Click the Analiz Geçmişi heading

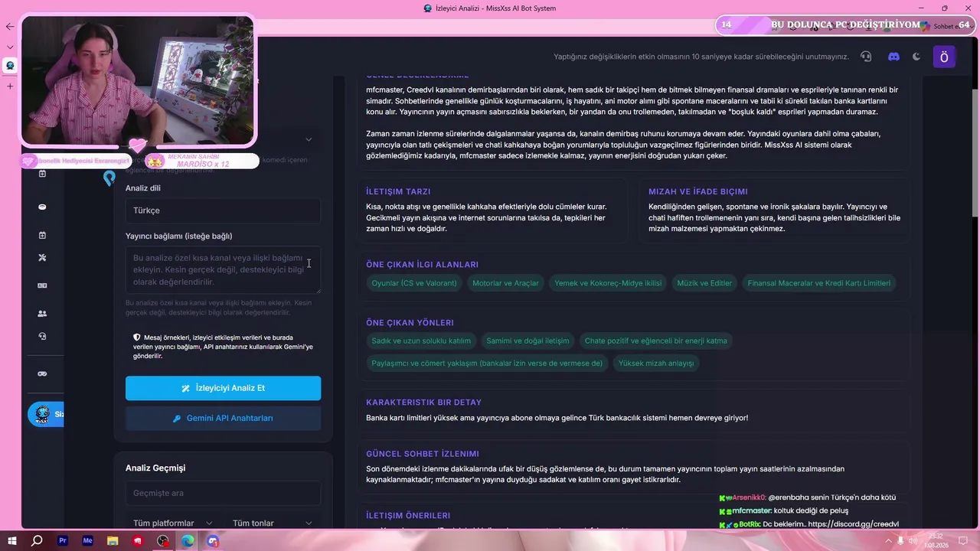coord(155,468)
